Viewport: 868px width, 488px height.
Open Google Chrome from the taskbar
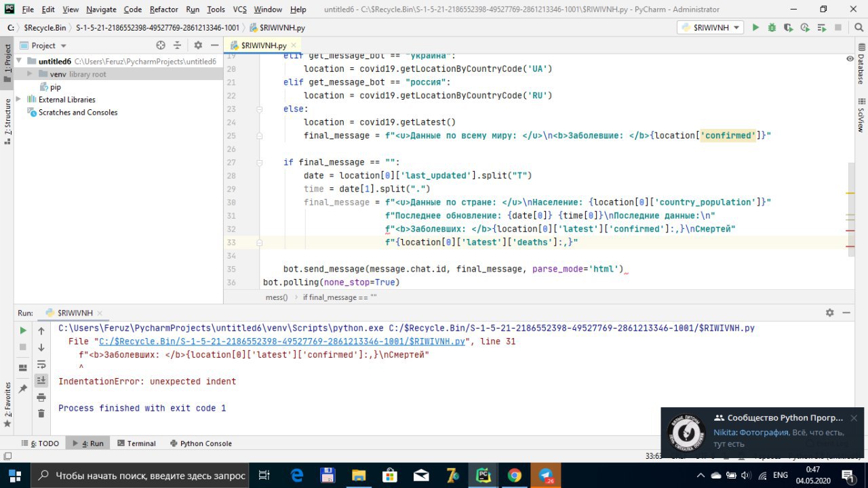[514, 475]
